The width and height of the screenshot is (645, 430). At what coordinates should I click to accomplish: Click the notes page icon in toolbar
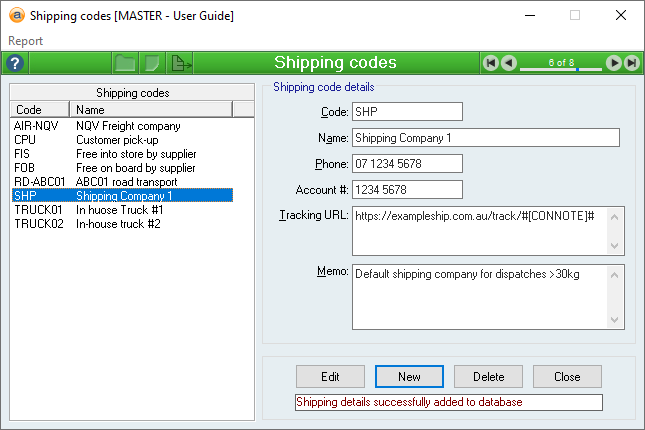[x=153, y=63]
